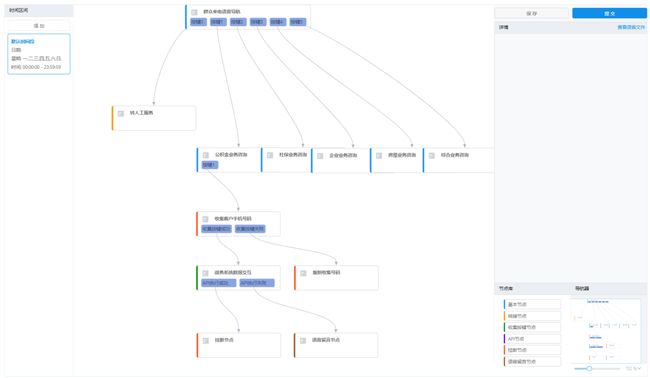
Task: Click the last 按键 chip in 群众来电语音导航
Action: (298, 22)
